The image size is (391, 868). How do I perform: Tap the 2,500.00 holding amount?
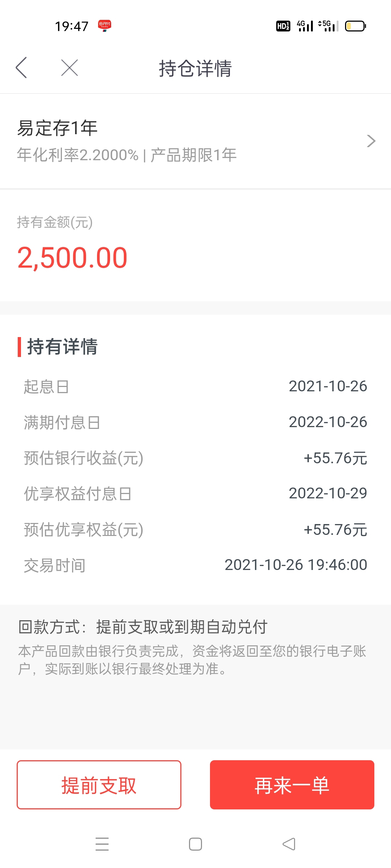point(72,258)
